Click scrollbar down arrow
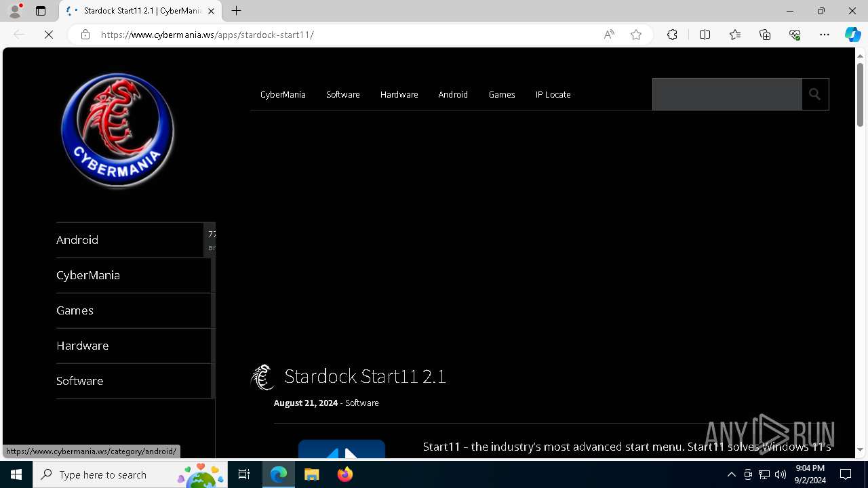This screenshot has height=488, width=868. point(861,449)
